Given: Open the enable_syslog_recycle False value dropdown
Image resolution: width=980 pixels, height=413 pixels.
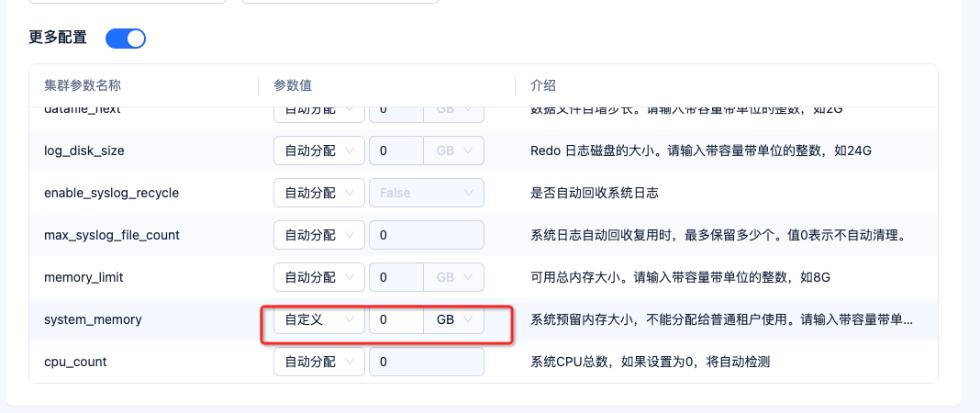Looking at the screenshot, I should point(427,193).
